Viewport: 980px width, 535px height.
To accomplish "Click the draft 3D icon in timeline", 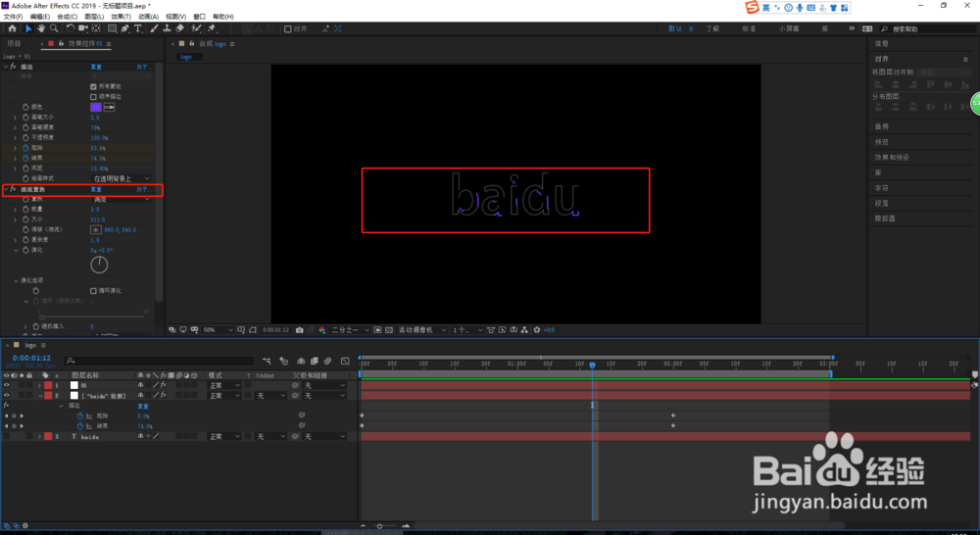I will pos(284,362).
